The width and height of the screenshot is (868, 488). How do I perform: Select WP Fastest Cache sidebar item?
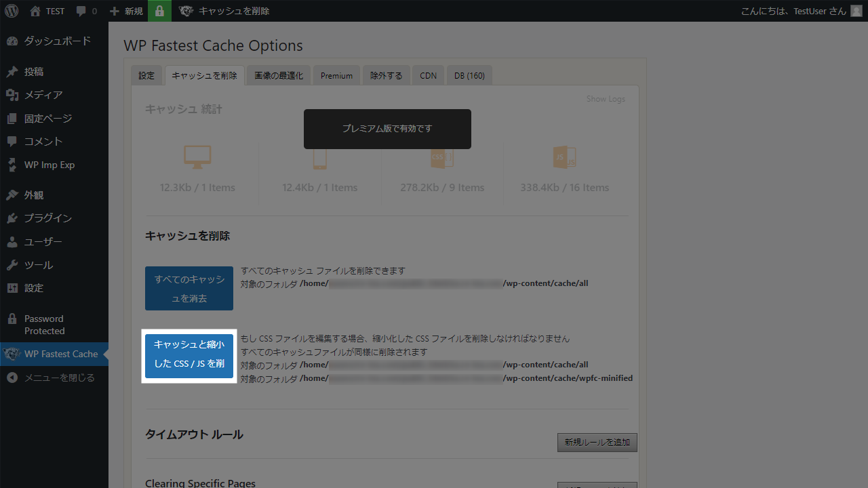(54, 354)
